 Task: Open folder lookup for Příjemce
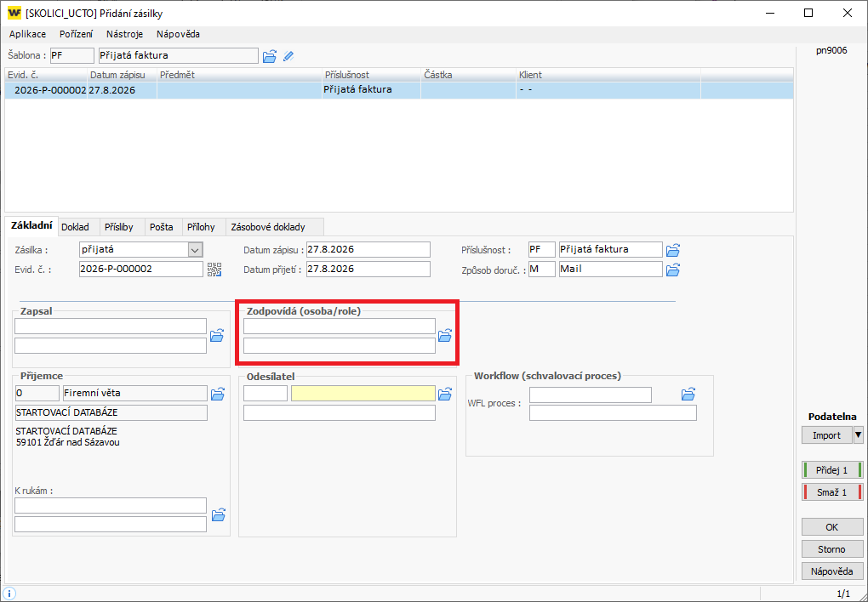(218, 394)
